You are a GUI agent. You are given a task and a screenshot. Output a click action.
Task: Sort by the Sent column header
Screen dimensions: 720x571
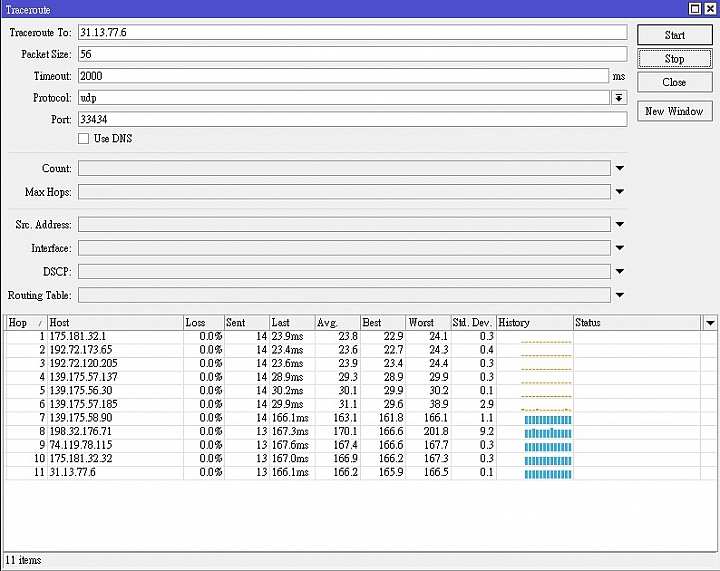(247, 323)
